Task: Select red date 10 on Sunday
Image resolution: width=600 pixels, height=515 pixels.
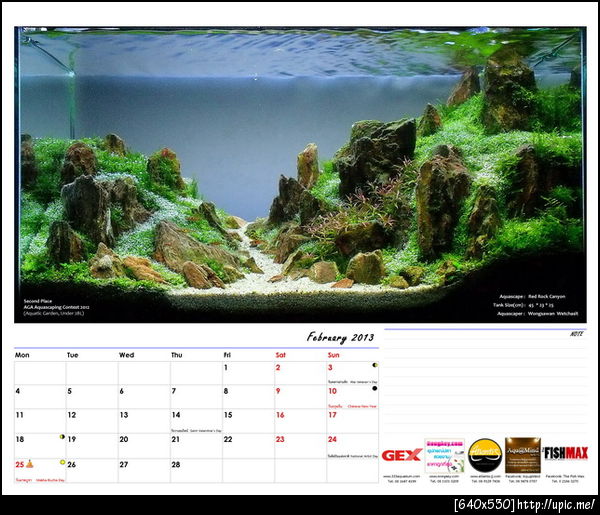Action: click(x=332, y=391)
